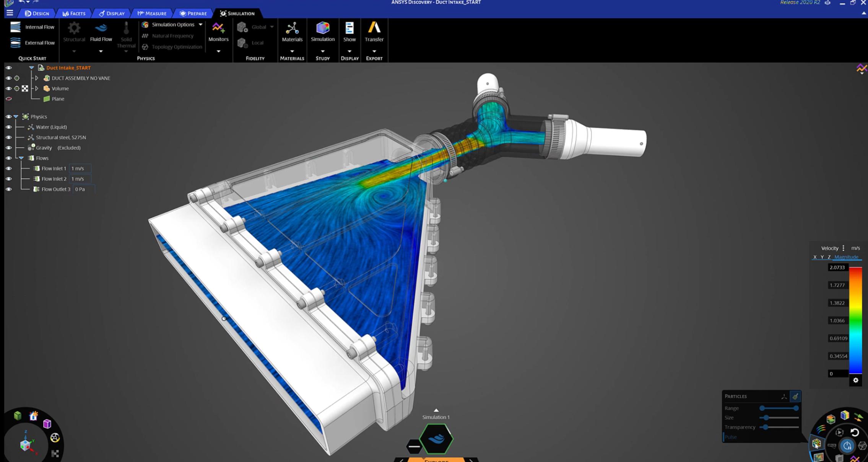The height and width of the screenshot is (462, 868).
Task: Open the Measure ribbon tab
Action: point(152,13)
